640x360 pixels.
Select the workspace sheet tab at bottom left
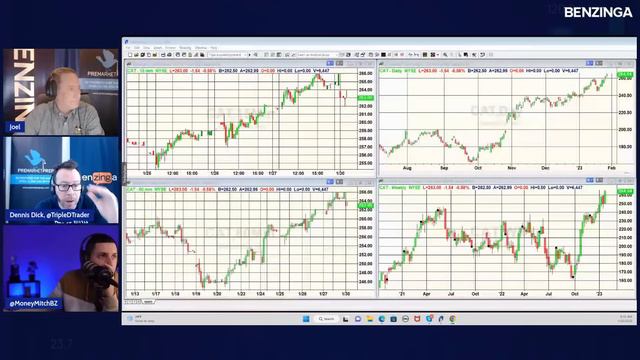click(148, 302)
